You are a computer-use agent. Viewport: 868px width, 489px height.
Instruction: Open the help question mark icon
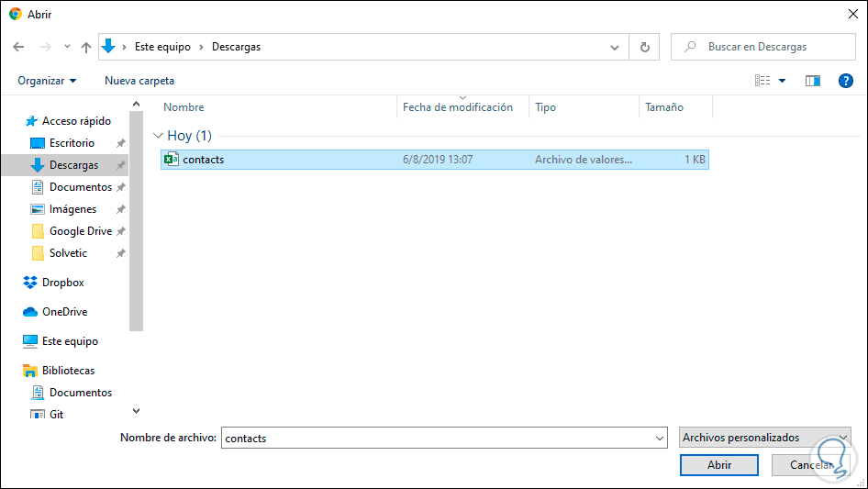pyautogui.click(x=846, y=81)
